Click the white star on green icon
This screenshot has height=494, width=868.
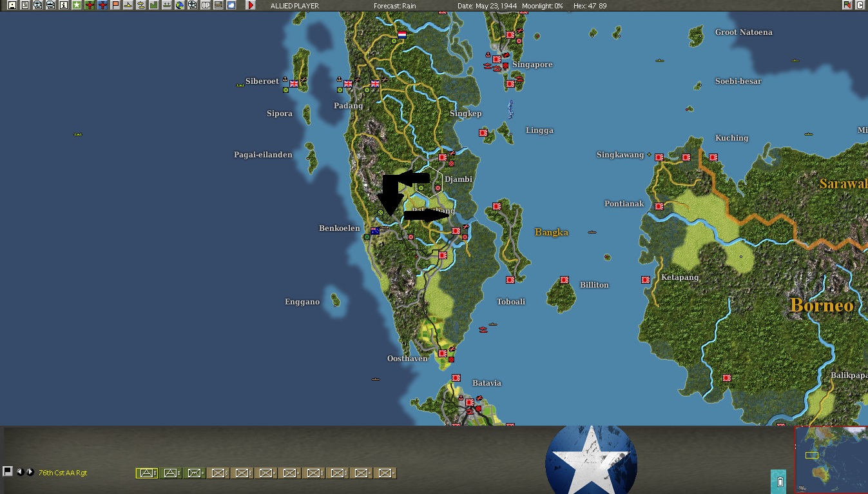click(77, 5)
